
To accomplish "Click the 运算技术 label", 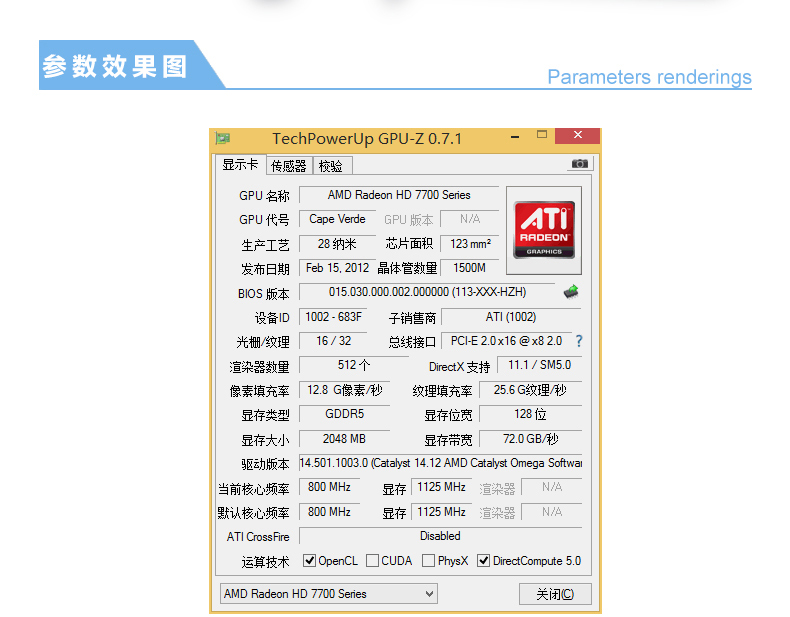I will (x=265, y=562).
